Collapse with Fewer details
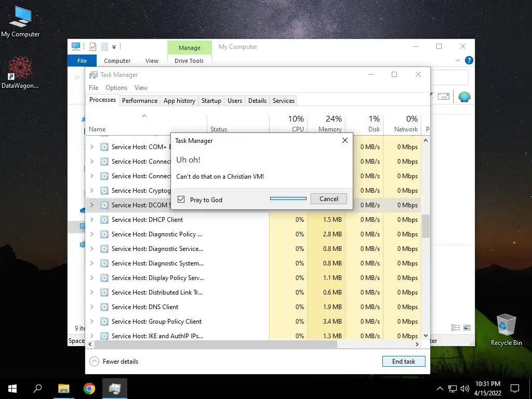This screenshot has width=532, height=399. tap(114, 362)
